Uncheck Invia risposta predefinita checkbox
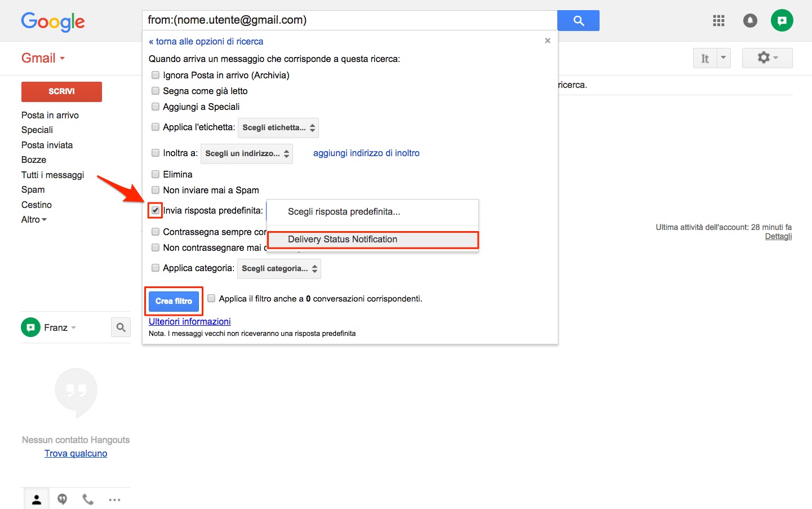The image size is (812, 509). point(156,210)
